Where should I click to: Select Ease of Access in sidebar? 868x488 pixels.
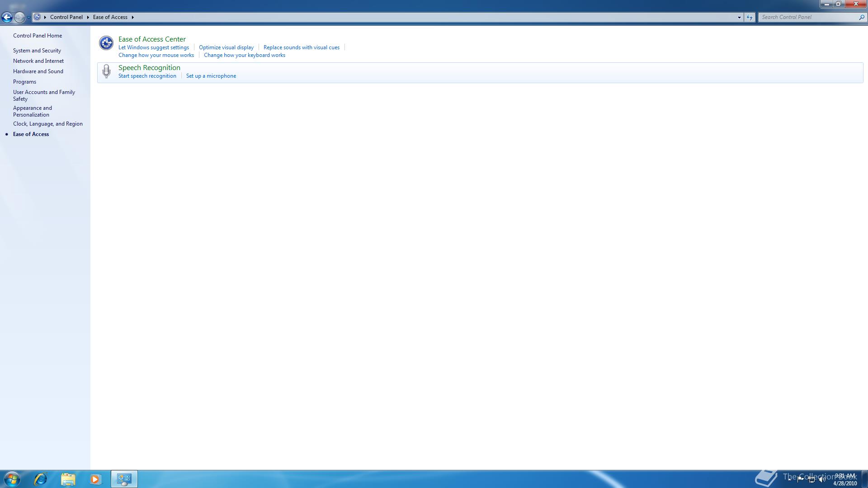(31, 134)
